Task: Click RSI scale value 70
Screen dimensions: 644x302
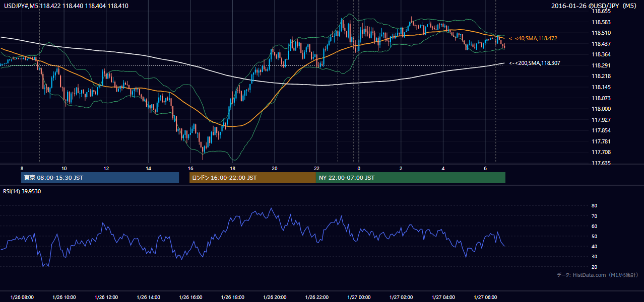Action: tap(594, 216)
